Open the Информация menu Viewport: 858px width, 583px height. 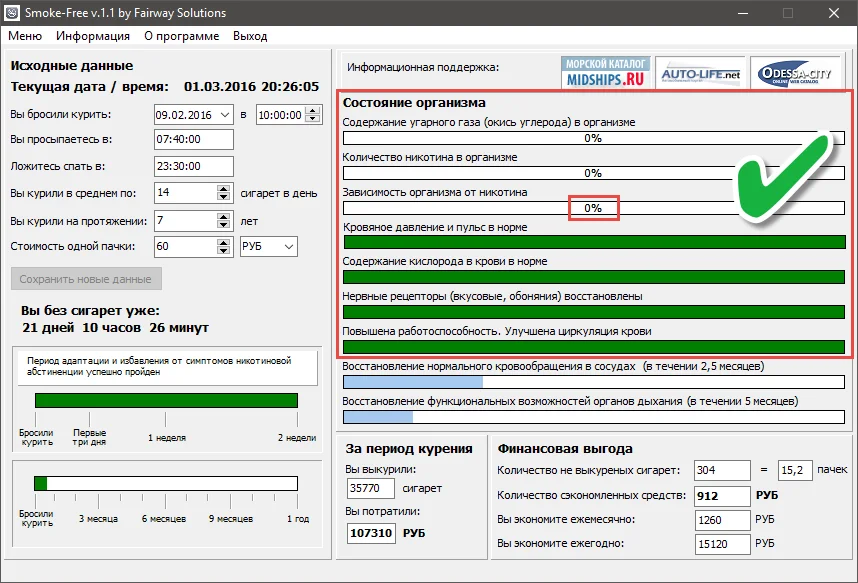[93, 36]
